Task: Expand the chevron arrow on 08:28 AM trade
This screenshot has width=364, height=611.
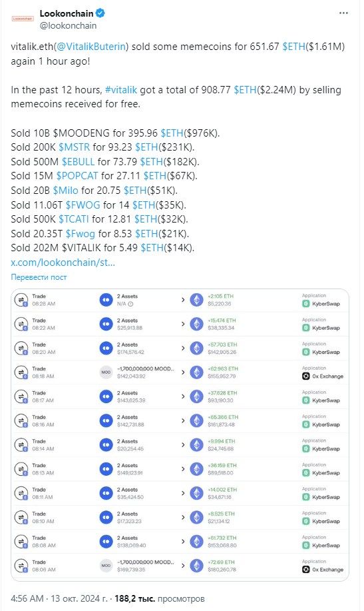Action: pos(183,300)
